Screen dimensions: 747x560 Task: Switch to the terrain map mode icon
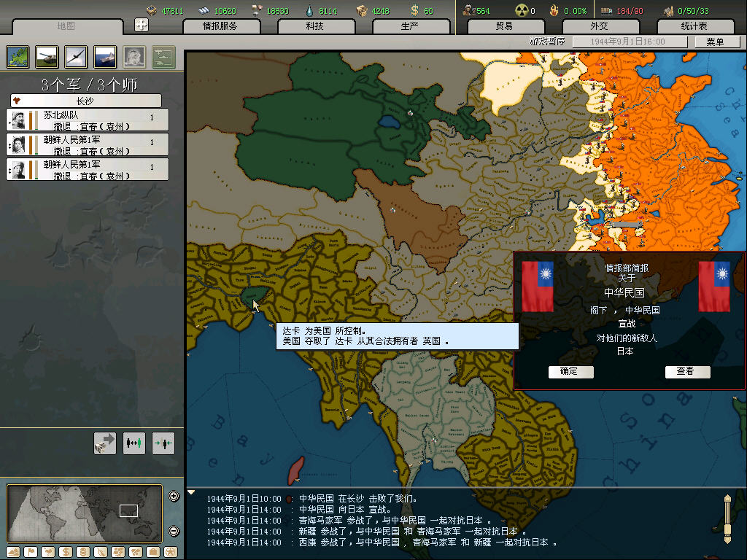(12, 551)
